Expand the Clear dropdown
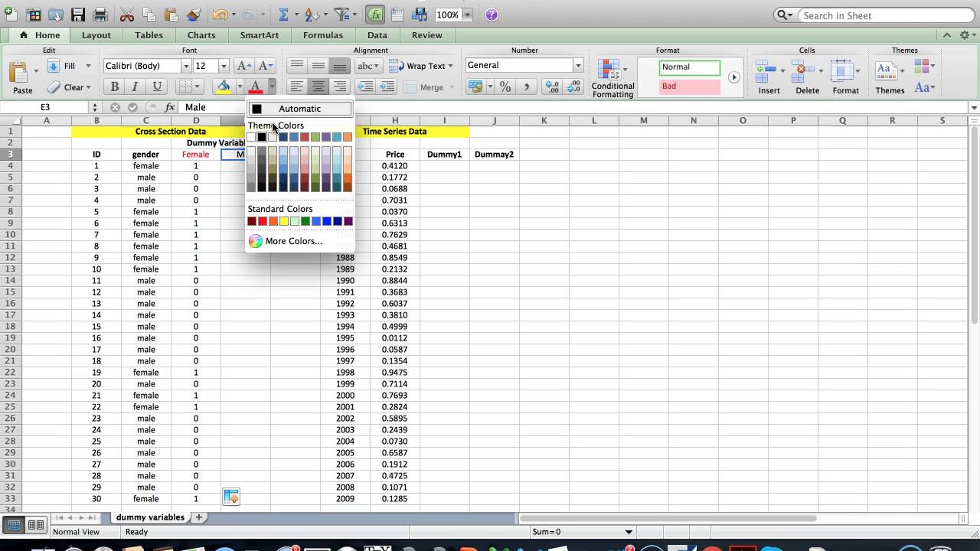Image resolution: width=980 pixels, height=551 pixels. coord(89,87)
